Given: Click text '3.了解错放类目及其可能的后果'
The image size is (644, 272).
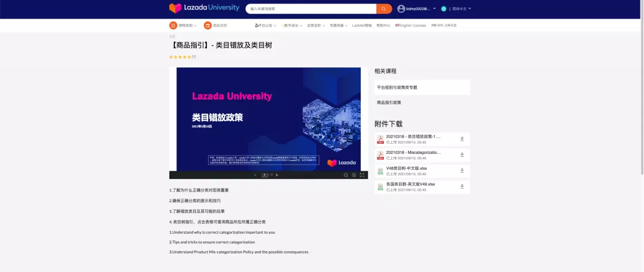Looking at the screenshot, I should 197,211.
